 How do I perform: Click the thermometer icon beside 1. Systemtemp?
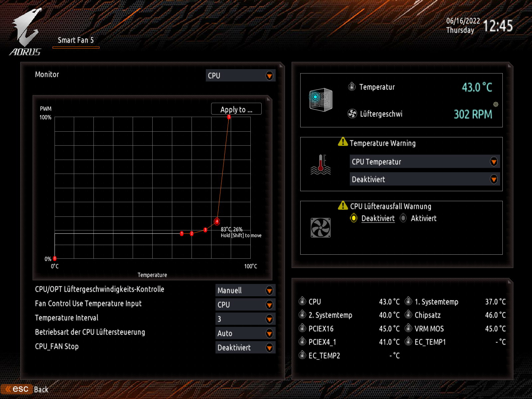[x=408, y=301]
